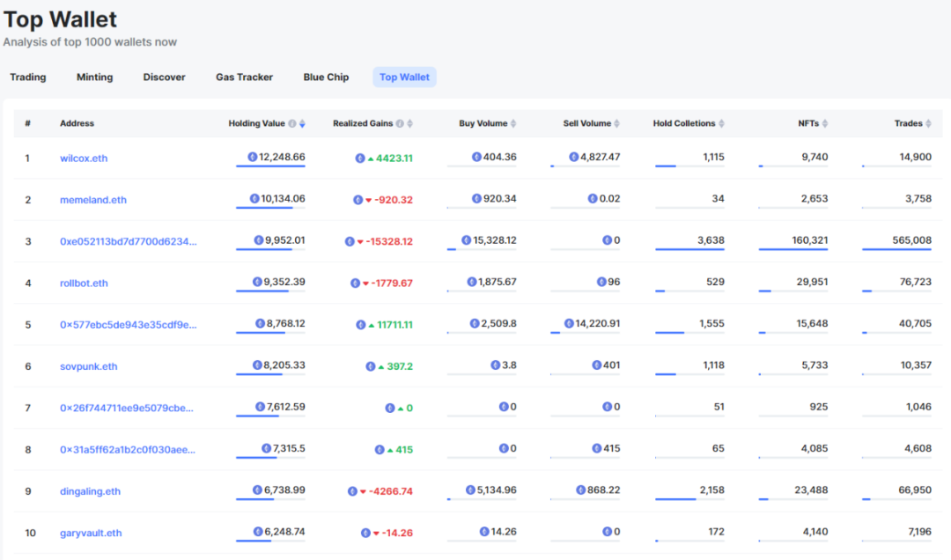
Task: Go to the Minting tab
Action: pyautogui.click(x=94, y=77)
